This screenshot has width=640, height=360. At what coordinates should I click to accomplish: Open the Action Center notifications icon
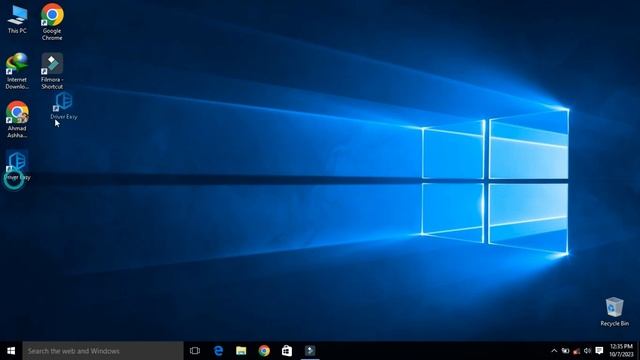599,351
